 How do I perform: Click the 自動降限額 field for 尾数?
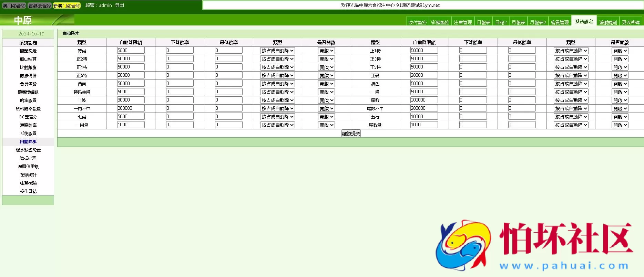tap(424, 100)
